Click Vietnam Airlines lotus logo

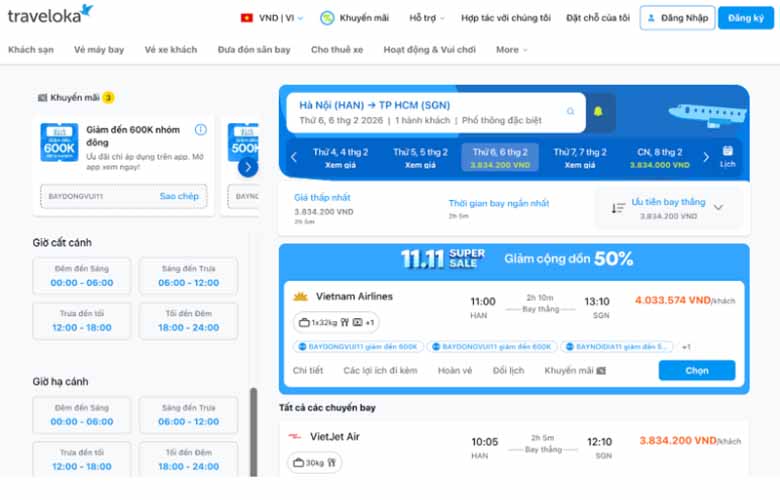(x=300, y=297)
